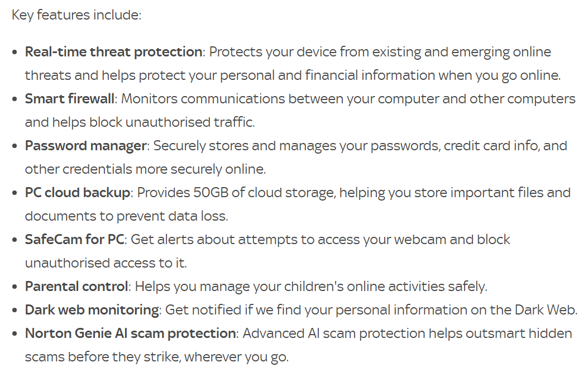Click the bold "PC cloud backup" label

coord(78,193)
